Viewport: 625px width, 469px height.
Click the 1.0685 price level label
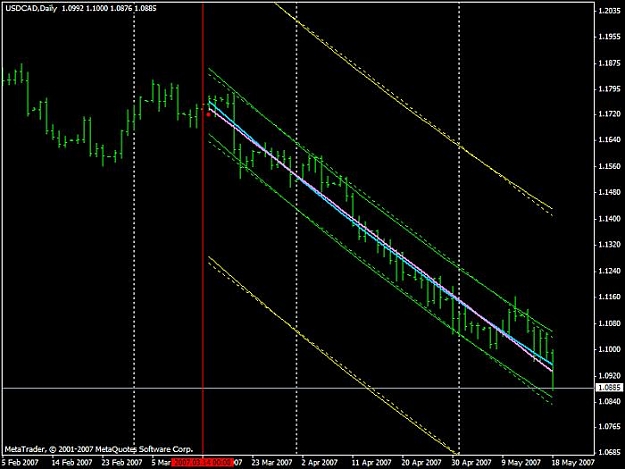(610, 453)
